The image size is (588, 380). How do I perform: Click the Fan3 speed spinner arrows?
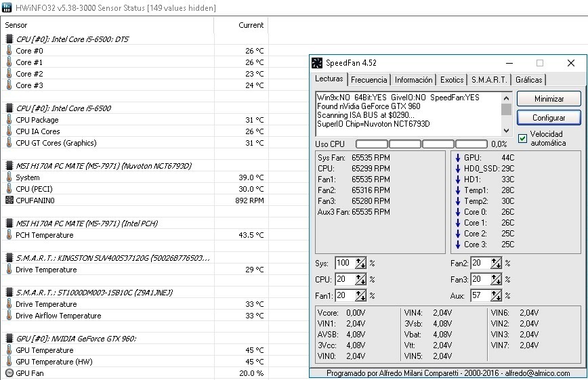496,280
